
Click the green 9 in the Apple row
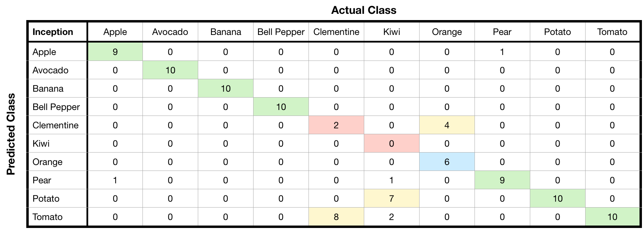tap(115, 52)
